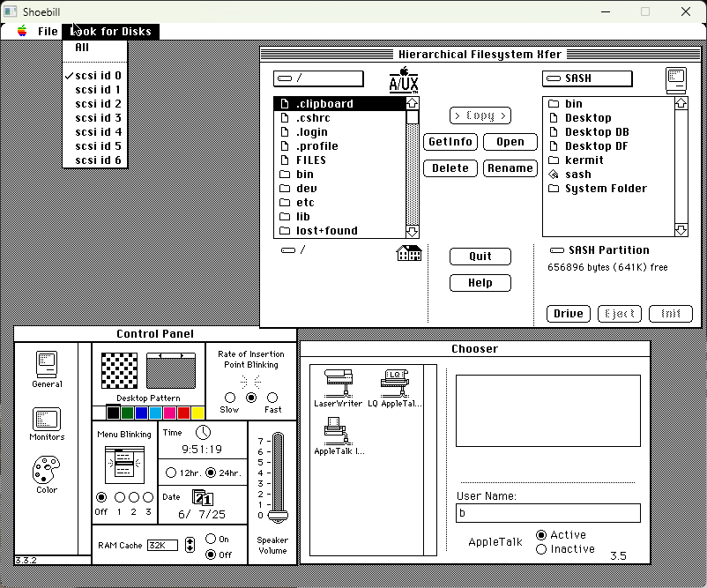Click the Speaker Volume slider knob
The image size is (707, 588).
[x=278, y=516]
